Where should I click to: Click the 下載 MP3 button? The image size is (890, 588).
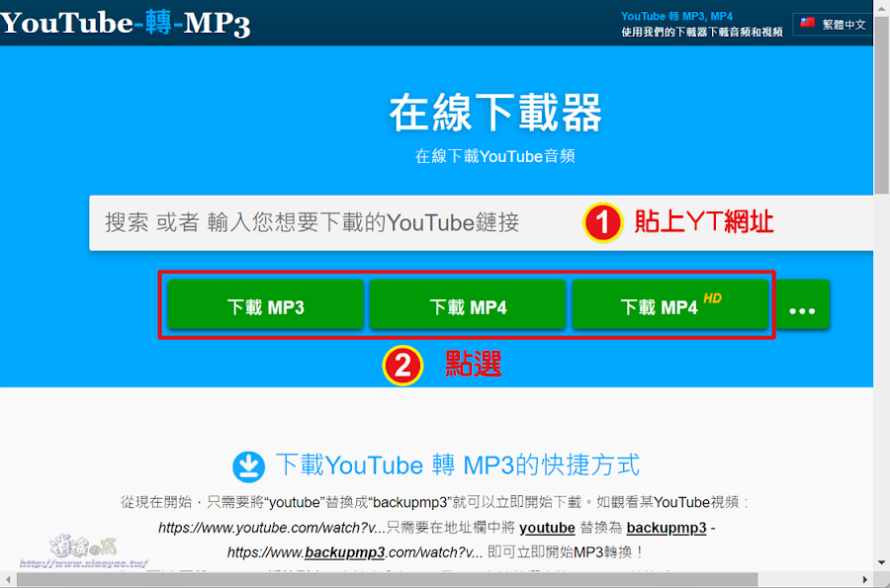[x=266, y=304]
